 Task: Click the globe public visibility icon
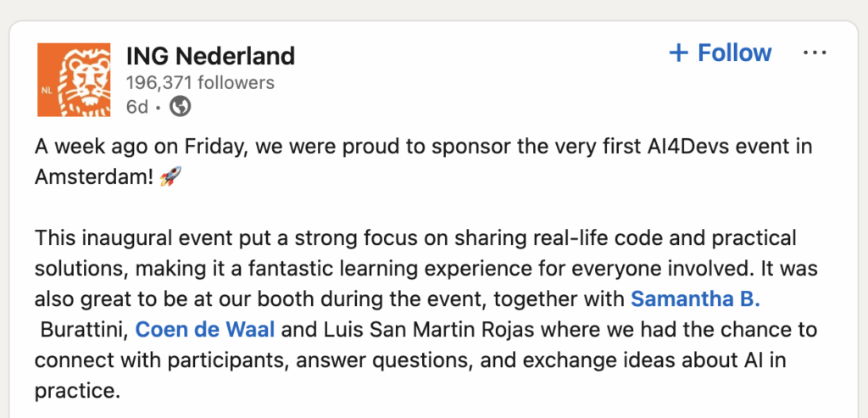[180, 107]
